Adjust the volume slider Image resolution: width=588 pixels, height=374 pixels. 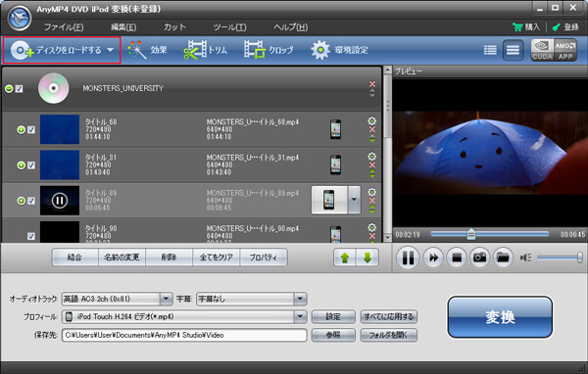pyautogui.click(x=560, y=257)
